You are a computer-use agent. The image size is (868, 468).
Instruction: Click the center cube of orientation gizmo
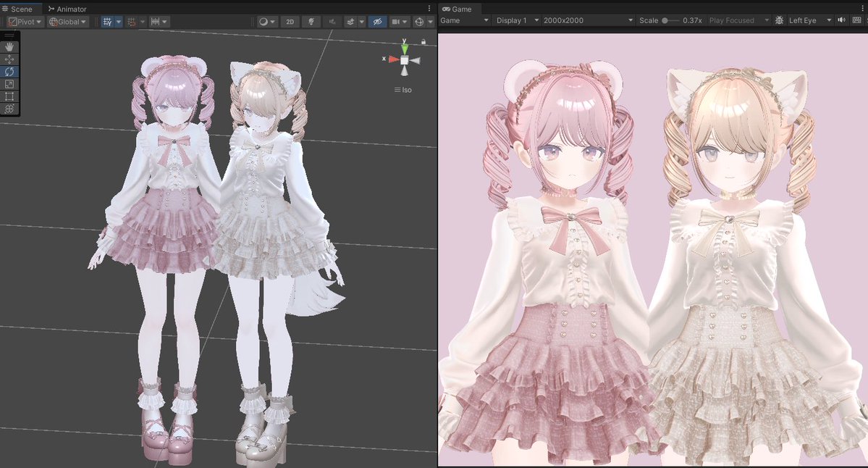click(x=405, y=60)
